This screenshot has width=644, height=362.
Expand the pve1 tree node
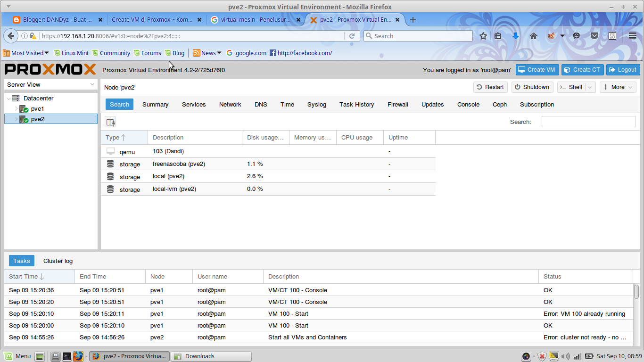16,109
